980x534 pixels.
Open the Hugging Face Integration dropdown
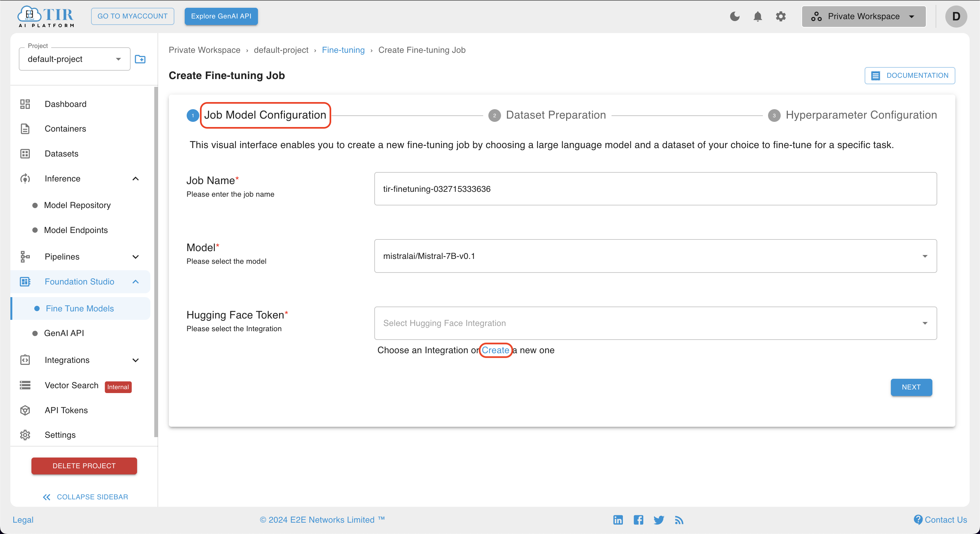[656, 323]
